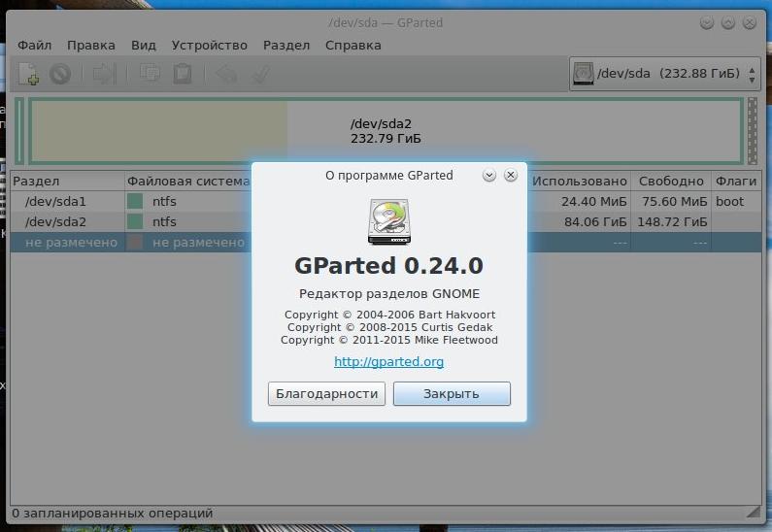Click the 24.40 МиБ used value
This screenshot has height=532, width=772.
click(593, 201)
